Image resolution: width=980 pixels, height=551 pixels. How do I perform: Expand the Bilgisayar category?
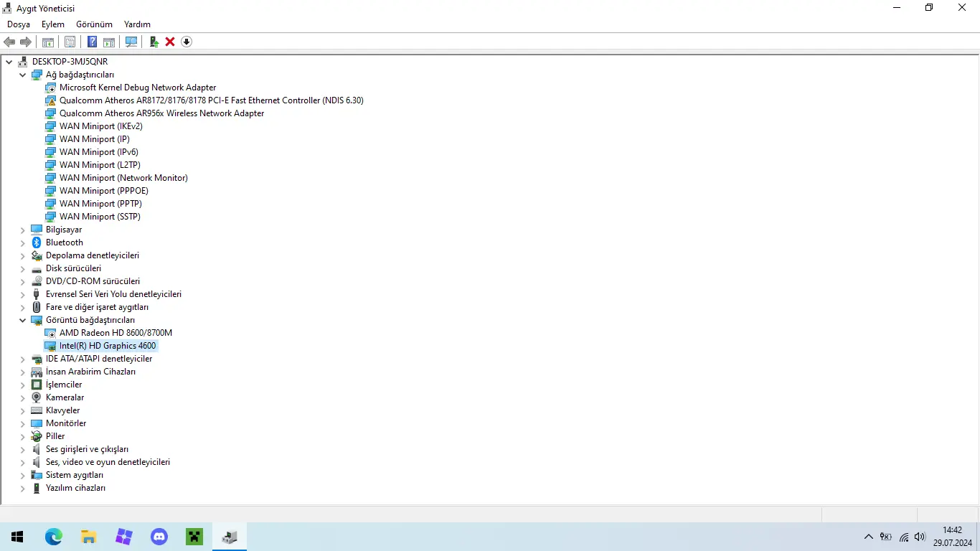23,230
